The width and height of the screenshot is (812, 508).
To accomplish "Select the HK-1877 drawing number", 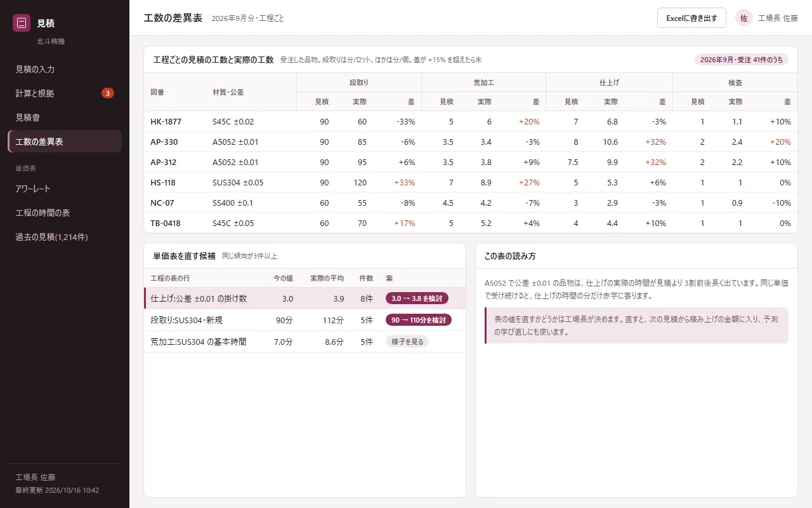I will pyautogui.click(x=166, y=122).
